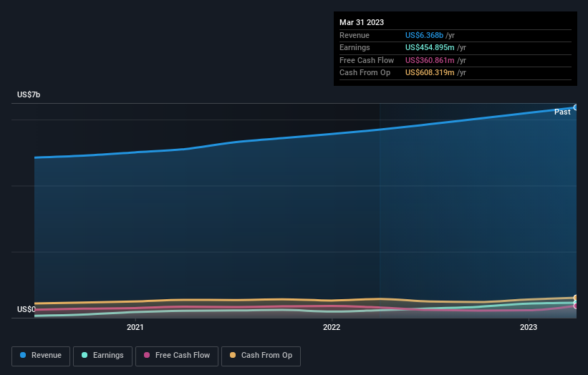Toggle the Free Cash Flow legend button
The image size is (588, 375).
pyautogui.click(x=177, y=356)
